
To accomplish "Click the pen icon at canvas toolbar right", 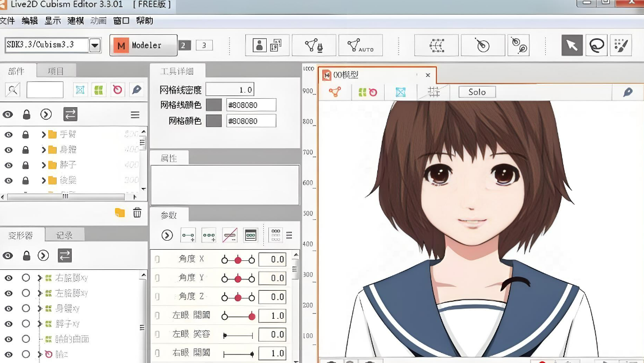I will [x=628, y=92].
